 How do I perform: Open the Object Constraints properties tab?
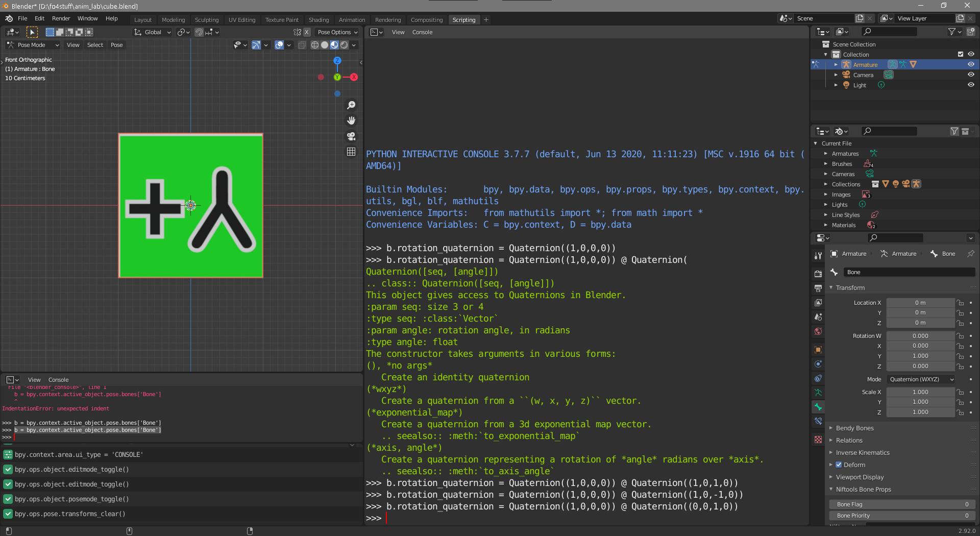pos(818,378)
